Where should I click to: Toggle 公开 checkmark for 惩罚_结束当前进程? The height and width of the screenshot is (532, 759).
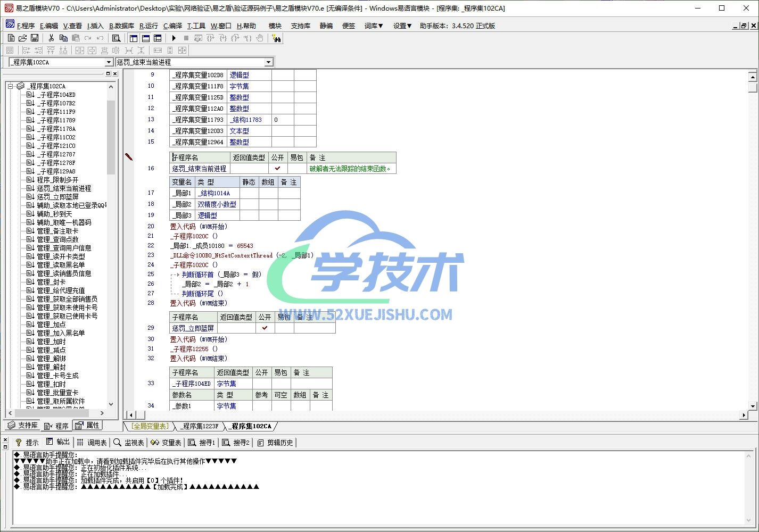277,169
